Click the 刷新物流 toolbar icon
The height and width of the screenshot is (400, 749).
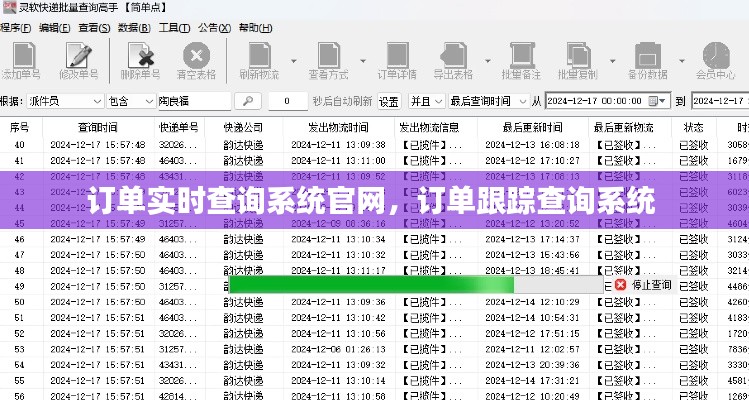259,59
